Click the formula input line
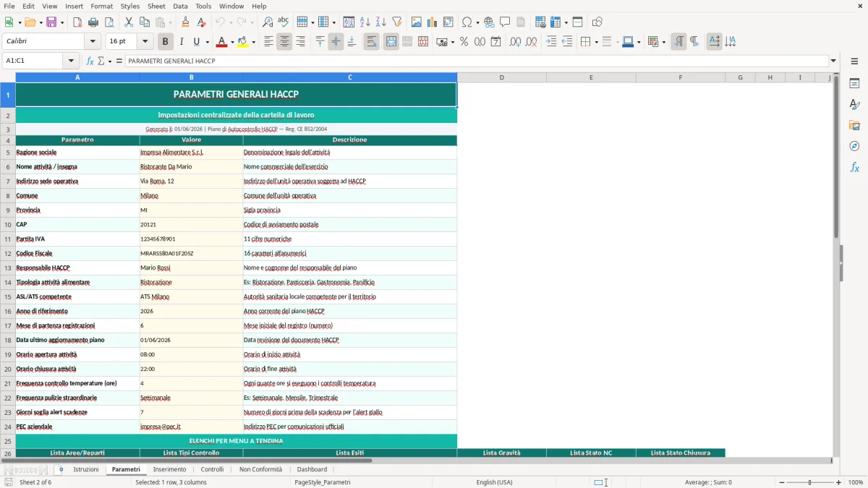868x488 pixels. coord(476,61)
